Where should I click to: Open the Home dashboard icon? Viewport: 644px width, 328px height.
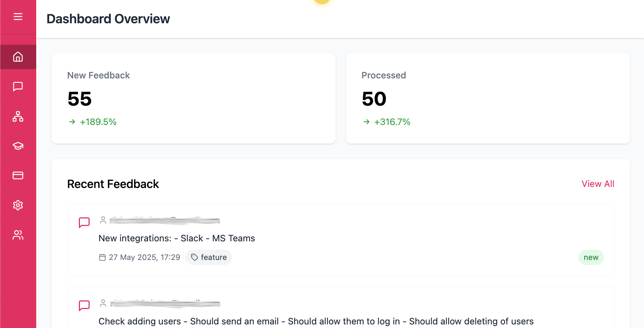(18, 57)
